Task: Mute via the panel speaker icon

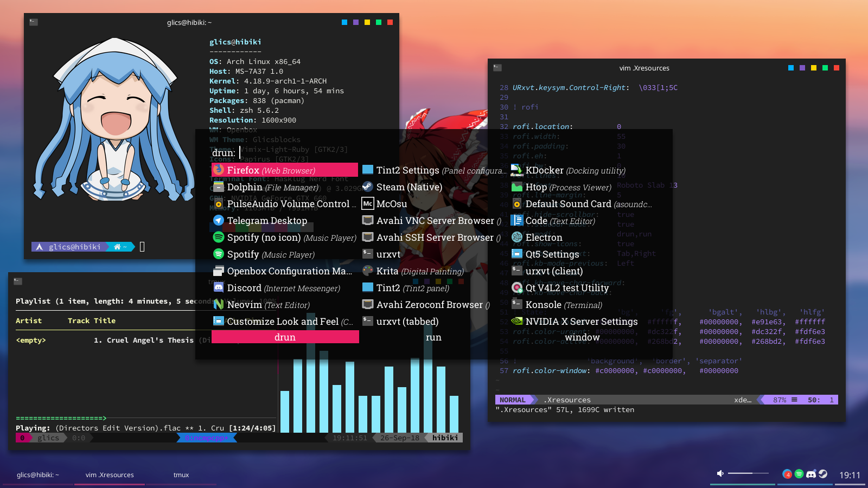Action: (x=720, y=473)
